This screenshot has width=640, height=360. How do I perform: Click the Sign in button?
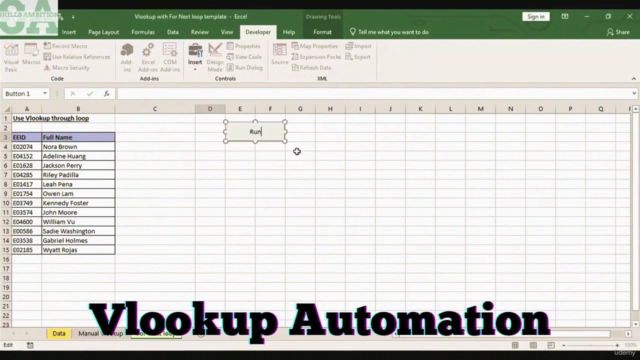(x=536, y=17)
